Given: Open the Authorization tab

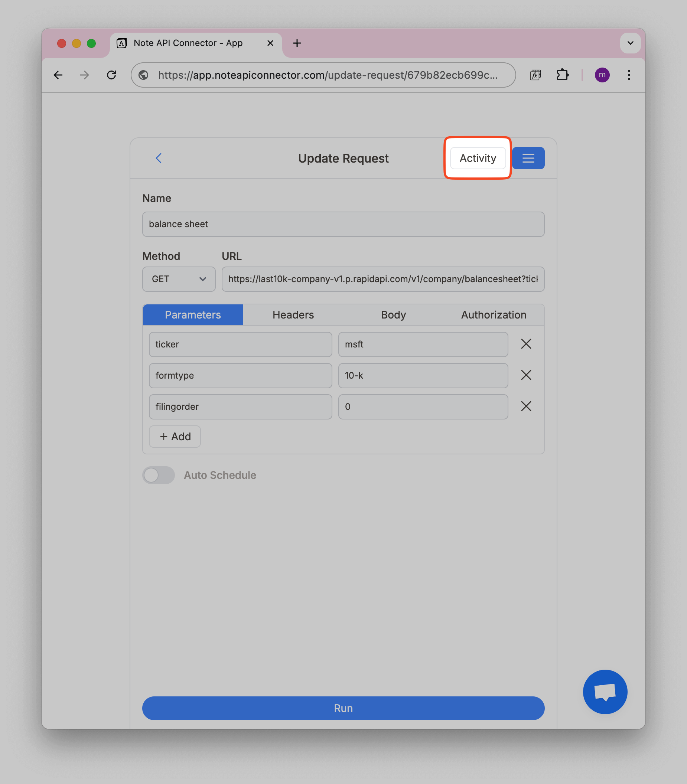Looking at the screenshot, I should pos(494,314).
